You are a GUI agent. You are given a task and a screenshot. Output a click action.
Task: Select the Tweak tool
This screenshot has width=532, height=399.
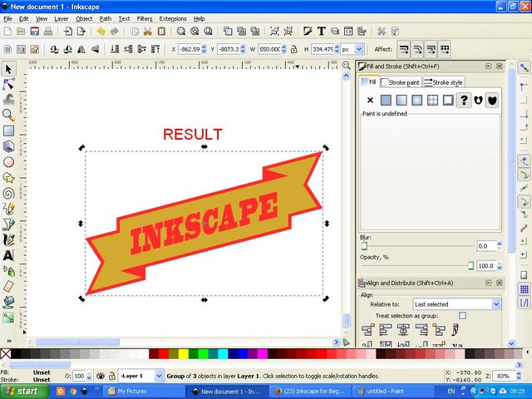(8, 100)
